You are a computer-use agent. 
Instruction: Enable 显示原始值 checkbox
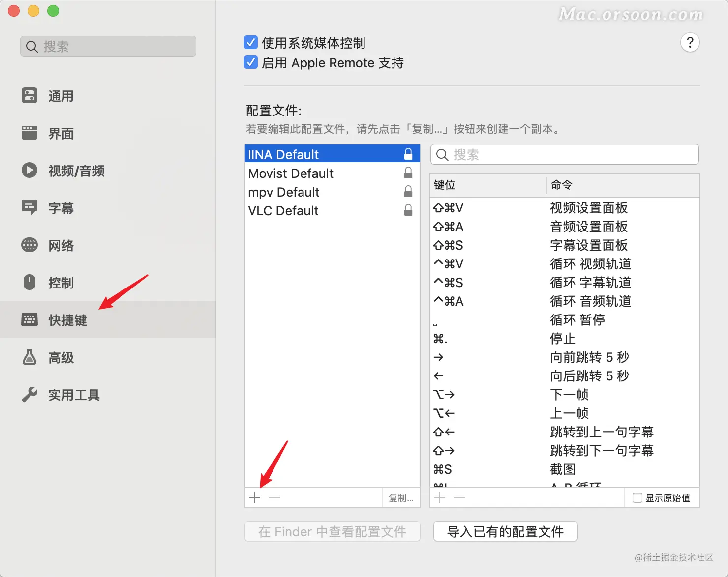[x=637, y=498]
